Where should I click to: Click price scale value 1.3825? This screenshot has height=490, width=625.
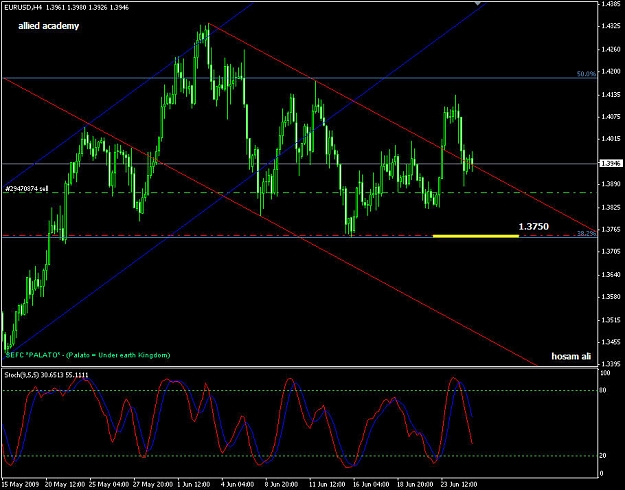[x=612, y=207]
